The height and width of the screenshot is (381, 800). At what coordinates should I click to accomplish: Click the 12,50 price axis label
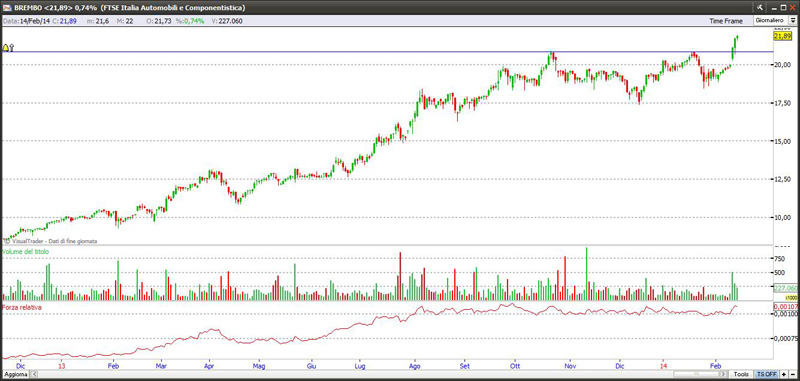click(783, 180)
